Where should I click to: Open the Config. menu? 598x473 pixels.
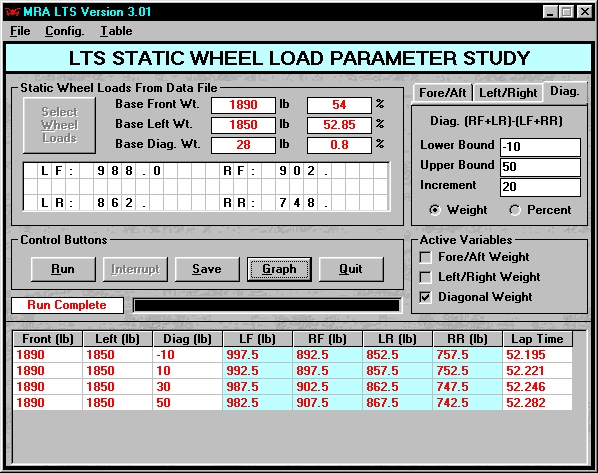[x=64, y=31]
